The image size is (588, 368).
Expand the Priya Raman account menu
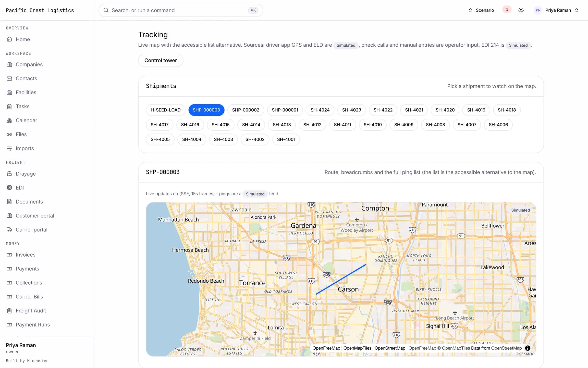click(x=556, y=10)
